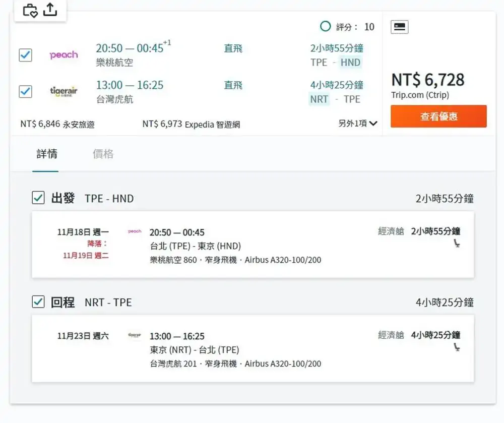Screen dimensions: 504x423
Task: Click 直飛 label on the Tigerair flight
Action: click(233, 85)
